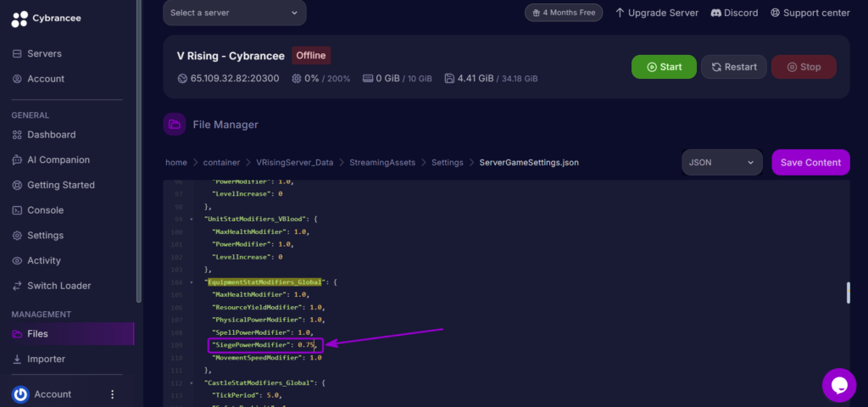Click the Switch Loader arrows icon
Viewport: 868px width, 407px height.
(17, 286)
